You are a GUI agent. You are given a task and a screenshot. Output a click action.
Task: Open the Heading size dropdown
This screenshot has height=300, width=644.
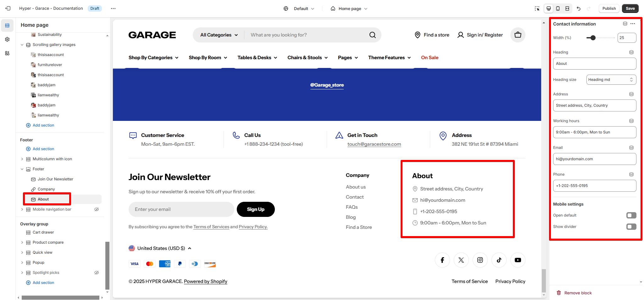(611, 80)
